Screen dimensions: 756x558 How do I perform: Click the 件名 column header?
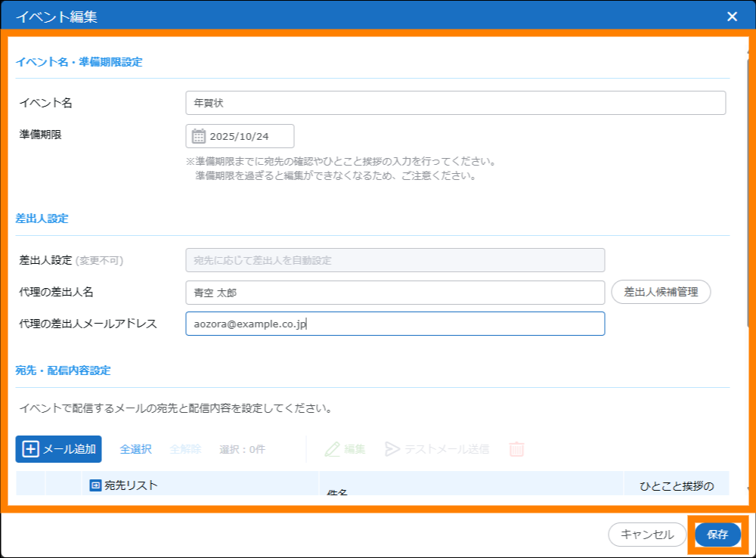click(x=337, y=491)
